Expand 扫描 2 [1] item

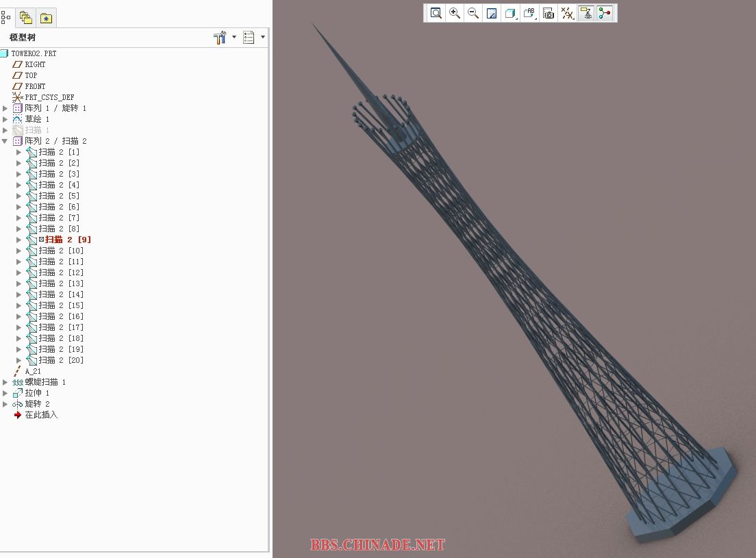18,152
